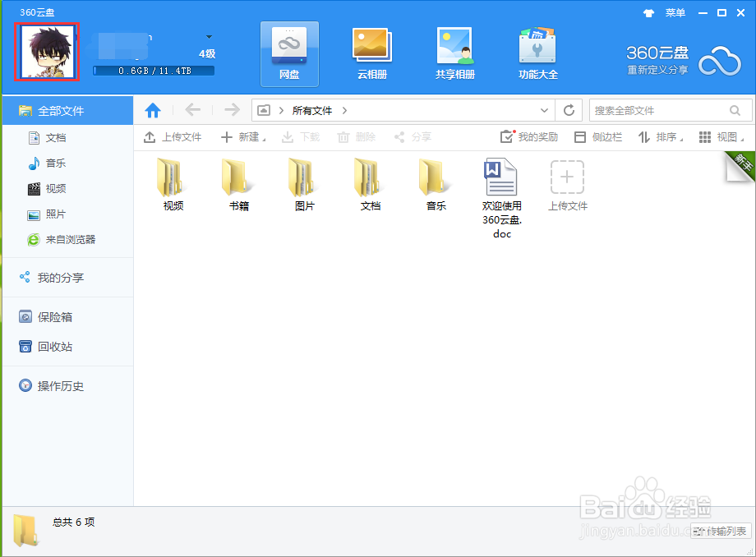756x557 pixels.
Task: Select the 音乐 folder in file area
Action: 436,185
